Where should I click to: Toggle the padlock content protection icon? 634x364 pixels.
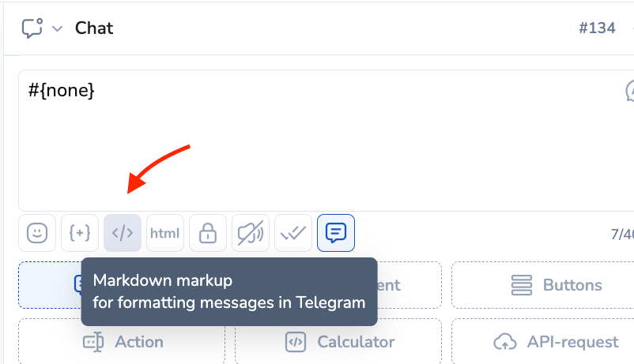pyautogui.click(x=208, y=233)
